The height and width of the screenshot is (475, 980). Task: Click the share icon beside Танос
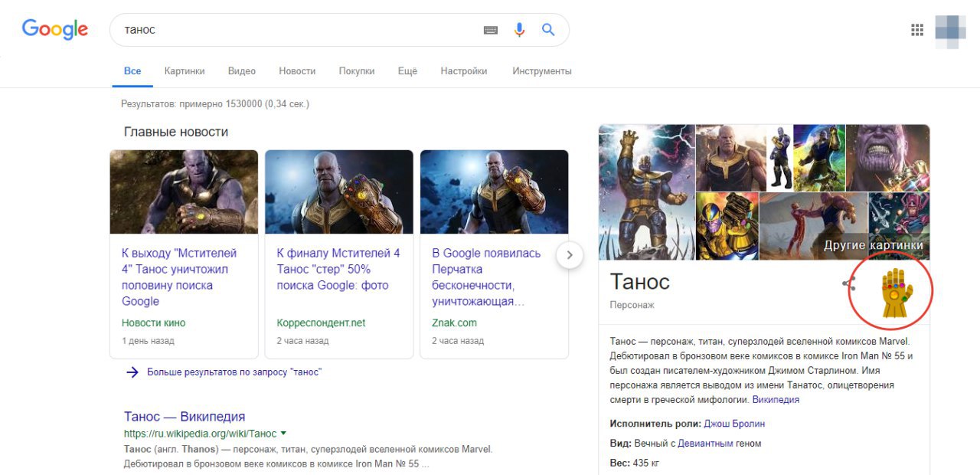848,284
